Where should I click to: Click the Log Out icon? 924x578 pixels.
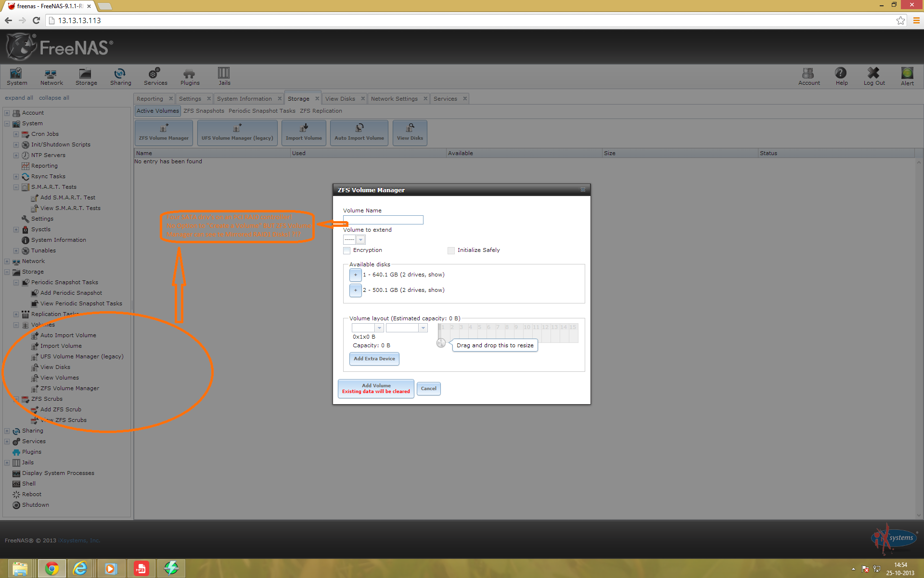[x=874, y=77]
